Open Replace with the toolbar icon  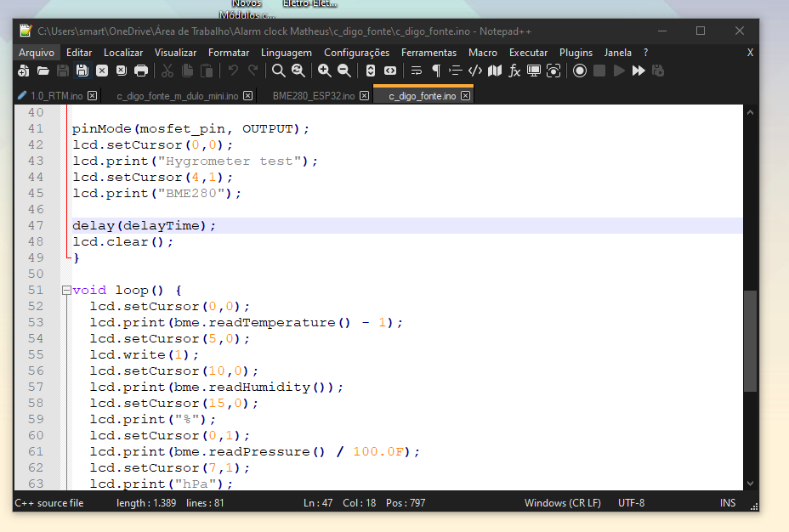tap(298, 71)
